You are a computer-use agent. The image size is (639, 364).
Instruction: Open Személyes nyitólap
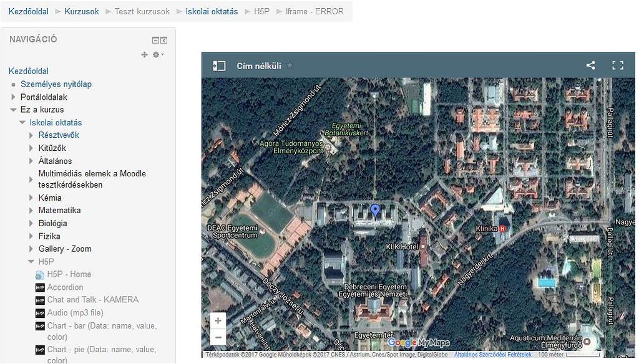coord(56,84)
